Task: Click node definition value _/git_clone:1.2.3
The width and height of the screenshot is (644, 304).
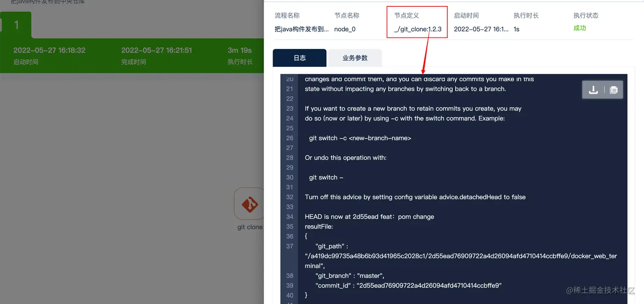Action: (x=418, y=29)
